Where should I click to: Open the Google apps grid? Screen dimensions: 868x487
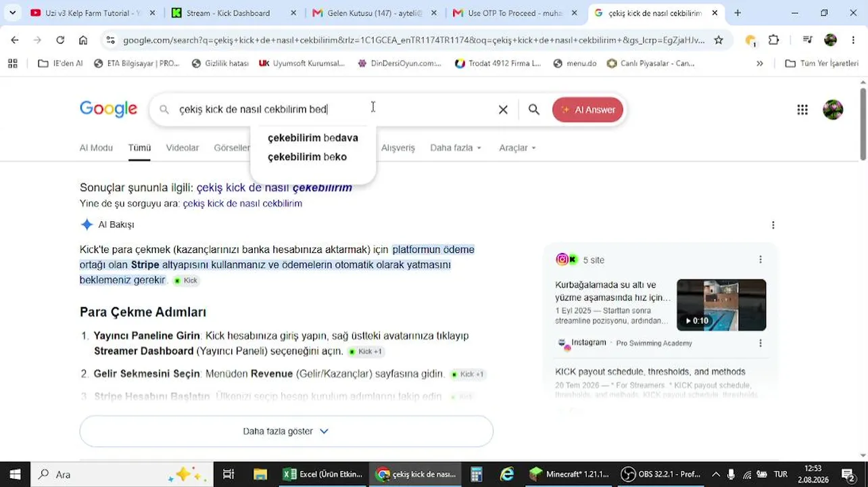tap(802, 110)
